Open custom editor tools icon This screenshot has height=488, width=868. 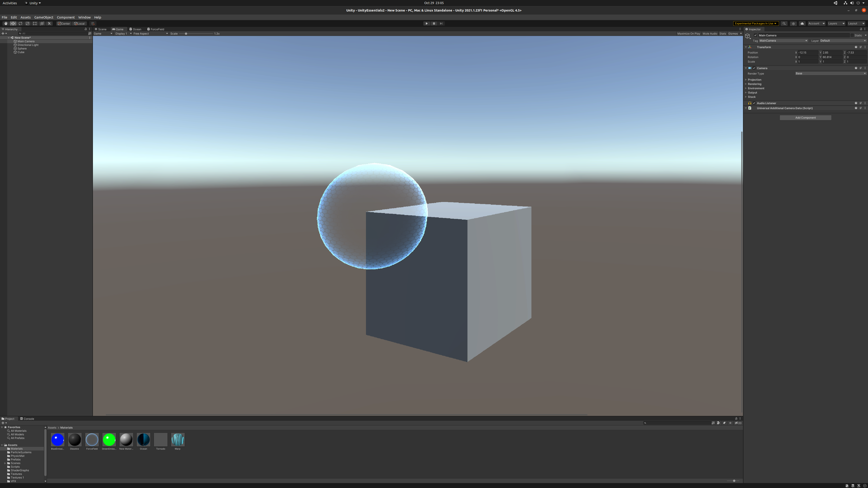[x=49, y=23]
